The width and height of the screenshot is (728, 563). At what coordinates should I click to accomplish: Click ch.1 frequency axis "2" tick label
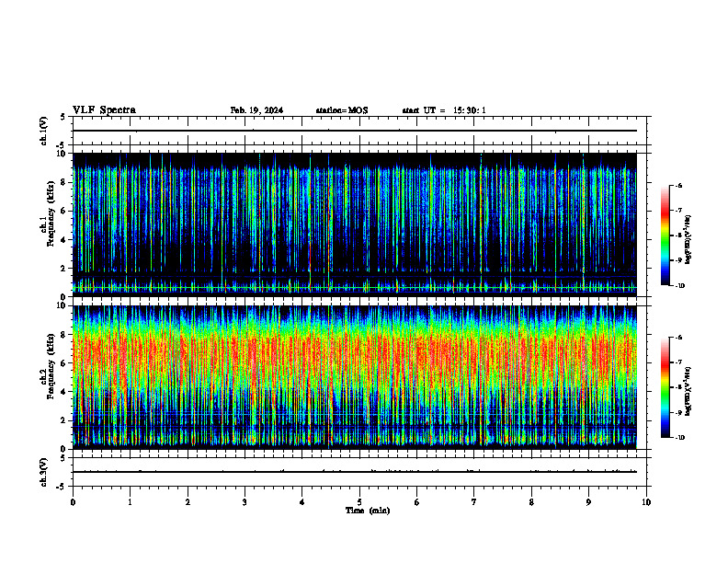(64, 268)
